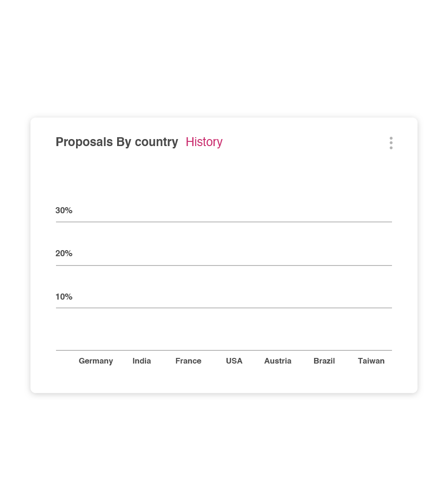Click the 30% y-axis label

tap(63, 210)
